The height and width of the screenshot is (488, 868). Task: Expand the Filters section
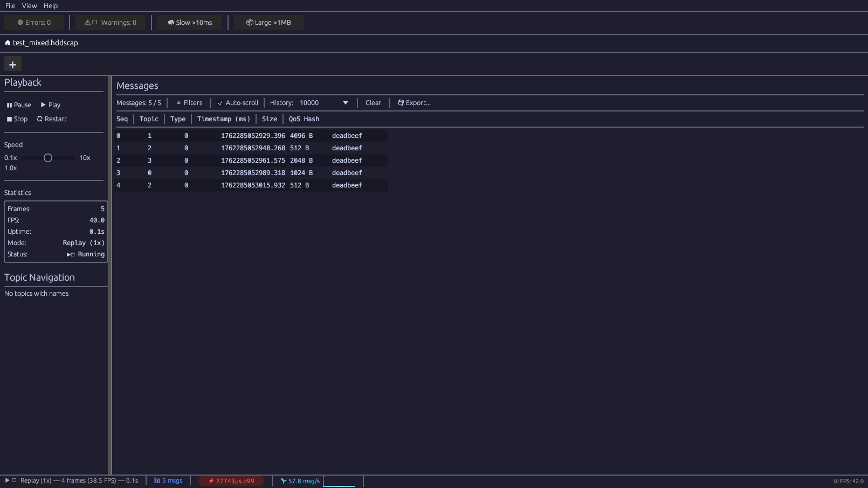tap(189, 103)
